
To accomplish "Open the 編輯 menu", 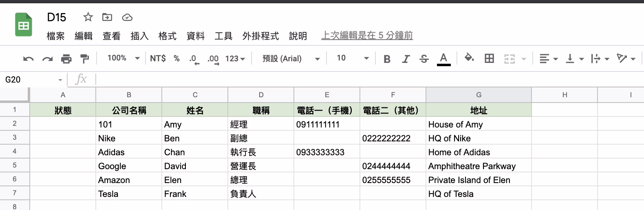I will click(x=84, y=36).
